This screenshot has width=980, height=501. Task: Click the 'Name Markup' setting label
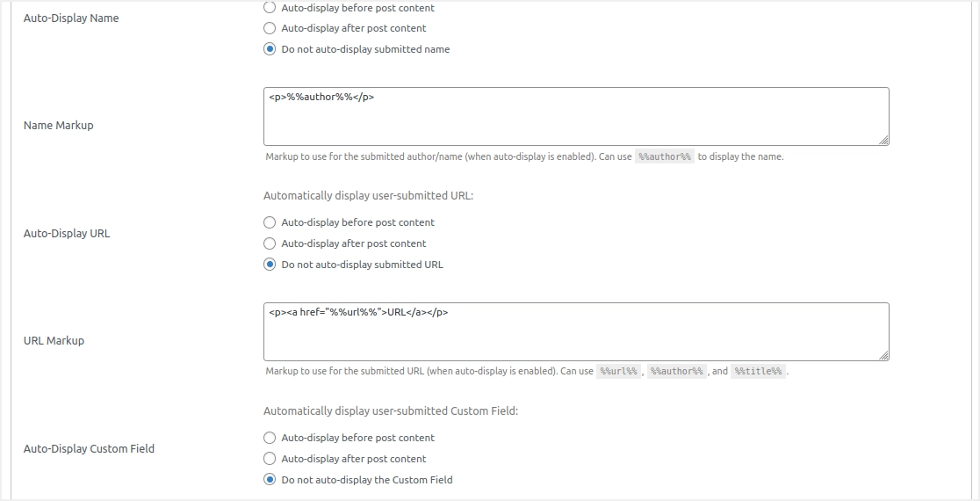(58, 126)
